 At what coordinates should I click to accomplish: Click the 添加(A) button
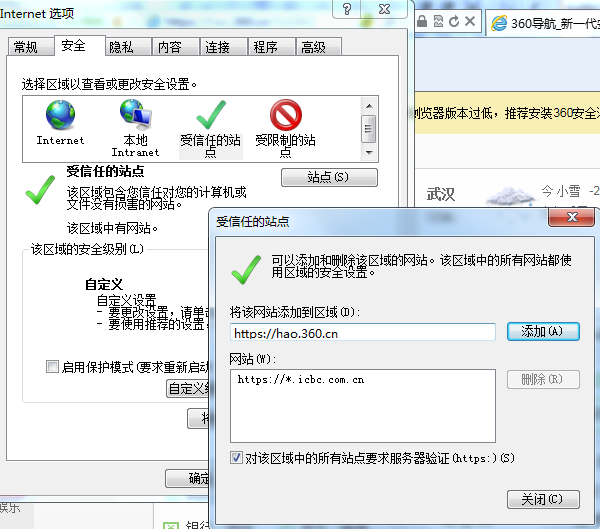point(543,331)
